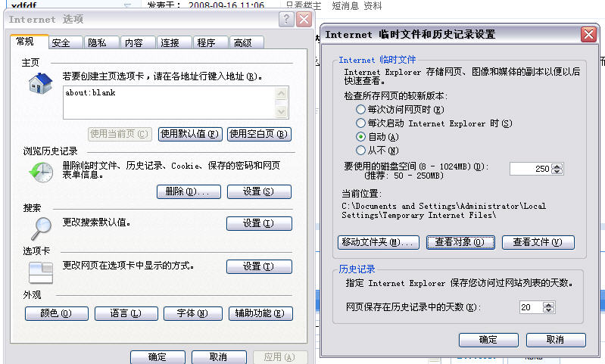
Task: Click the search magnifying glass icon
Action: [x=41, y=229]
